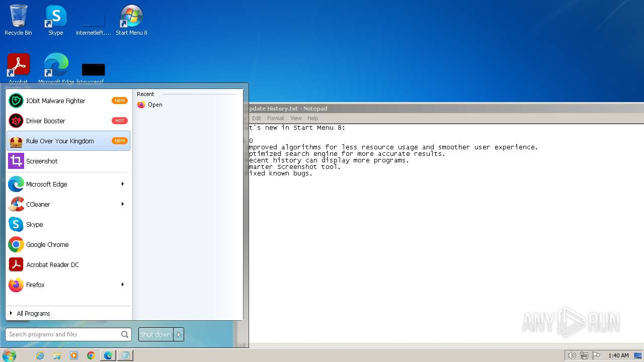Viewport: 644px width, 362px height.
Task: Launch Driver Booster from start menu
Action: pyautogui.click(x=68, y=121)
